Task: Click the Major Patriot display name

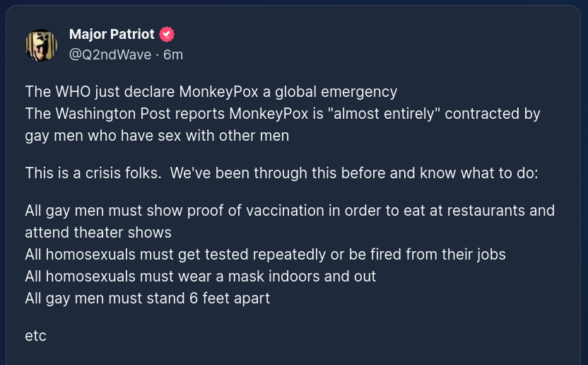Action: [112, 34]
